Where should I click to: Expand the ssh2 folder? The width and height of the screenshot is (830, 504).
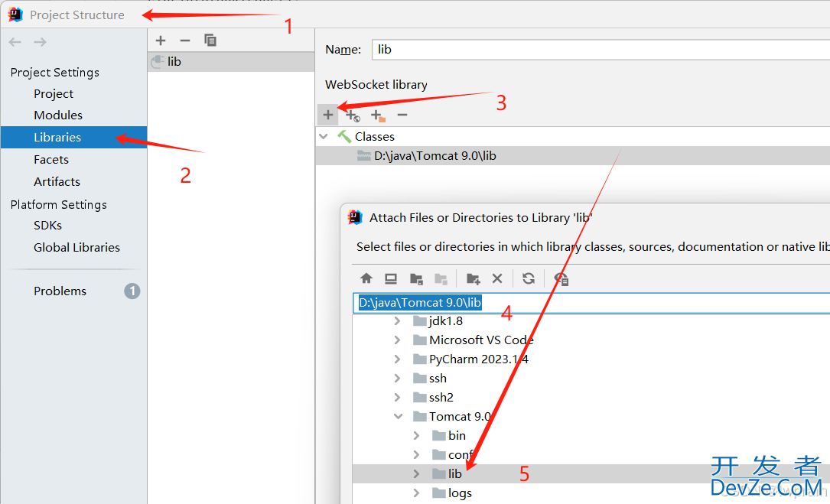[397, 397]
